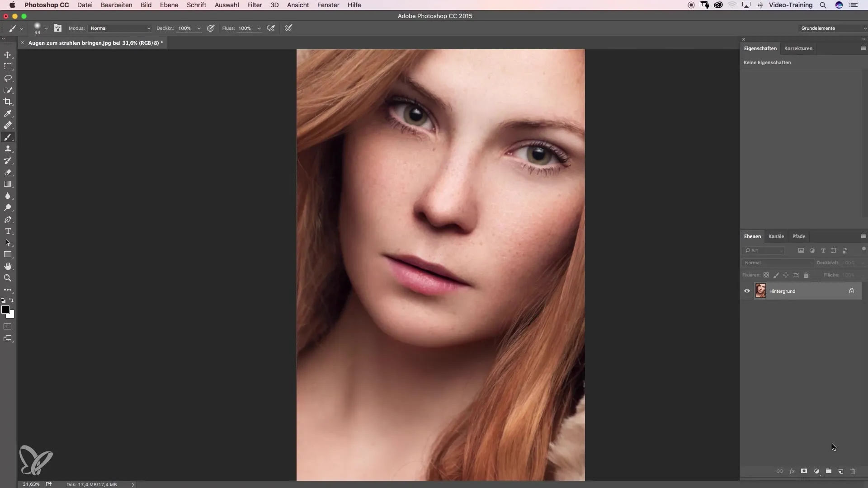Swap foreground and background colors
This screenshot has height=488, width=868.
click(11, 300)
